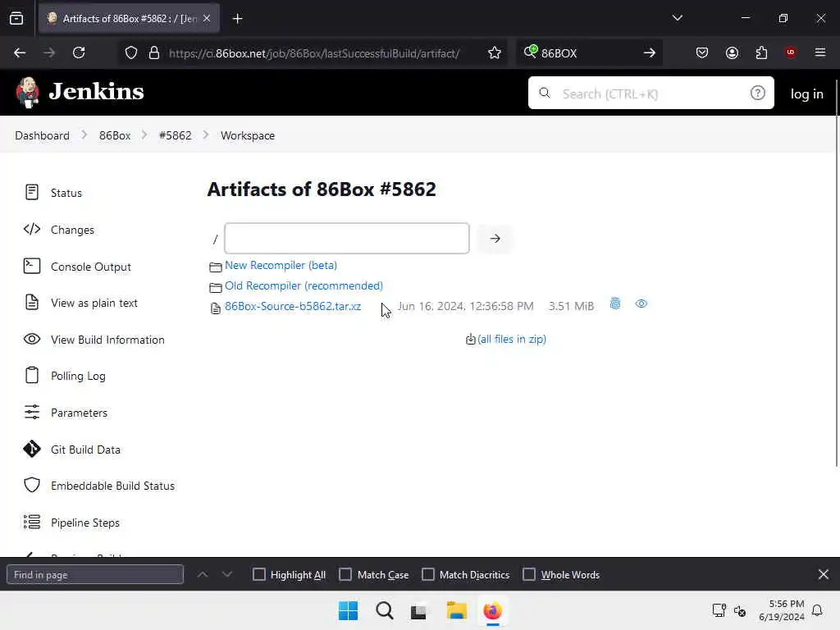Click the artifact path input field
The height and width of the screenshot is (630, 840).
pyautogui.click(x=347, y=239)
